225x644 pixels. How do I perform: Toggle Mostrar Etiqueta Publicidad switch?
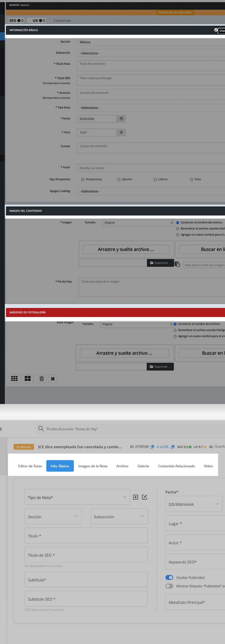click(169, 586)
